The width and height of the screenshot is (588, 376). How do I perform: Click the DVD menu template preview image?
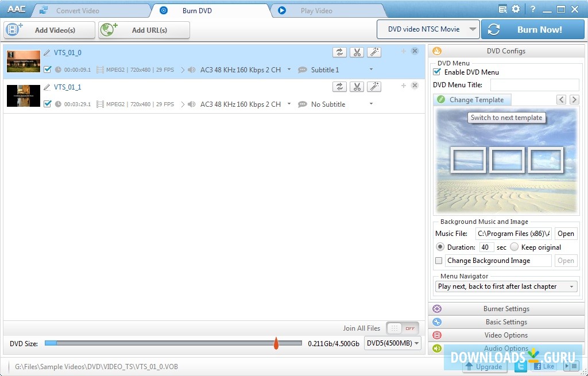point(506,161)
